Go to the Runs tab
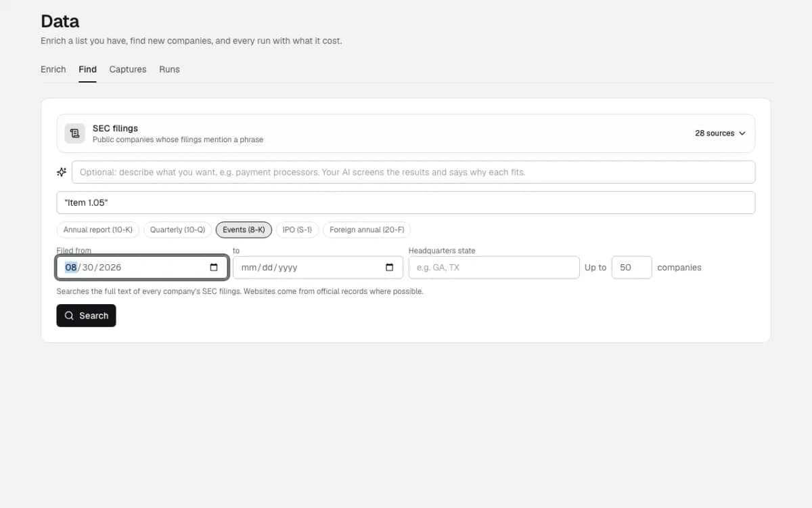The width and height of the screenshot is (812, 508). click(x=169, y=69)
